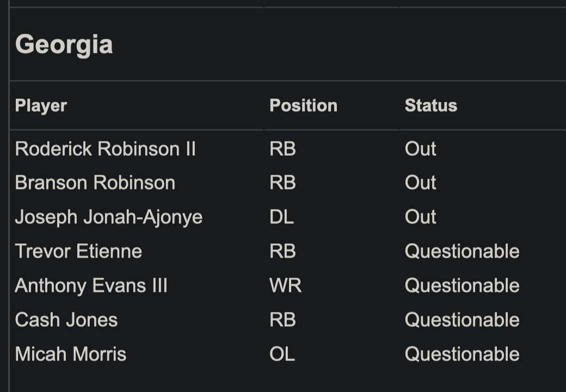Click on Trevor Etienne name
The height and width of the screenshot is (392, 566).
click(x=78, y=251)
